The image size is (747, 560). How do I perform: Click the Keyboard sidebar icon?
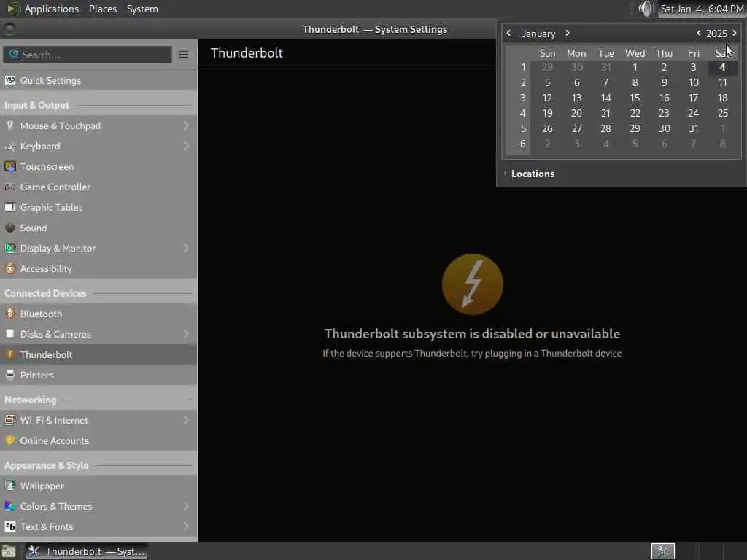tap(10, 146)
